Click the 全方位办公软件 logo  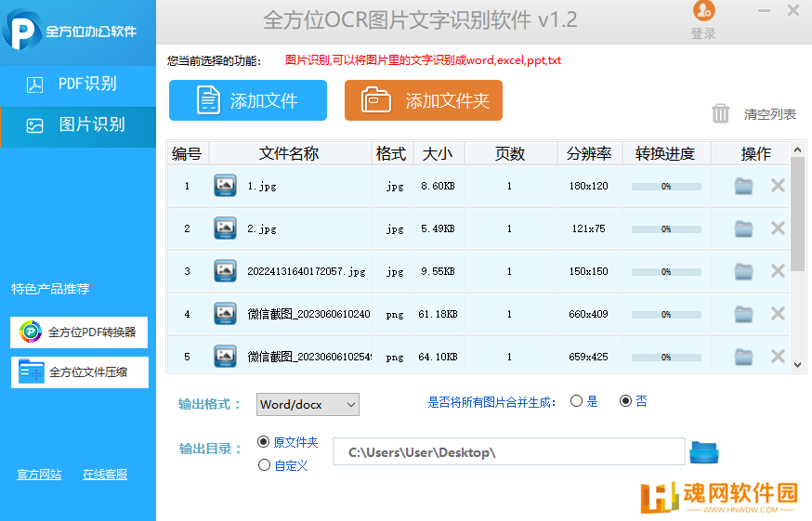coord(70,31)
